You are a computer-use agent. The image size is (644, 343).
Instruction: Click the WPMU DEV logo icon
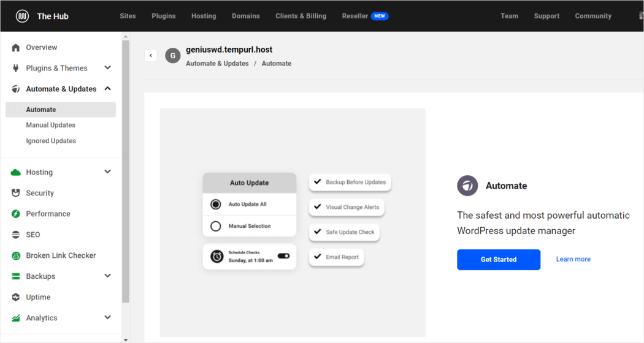22,16
